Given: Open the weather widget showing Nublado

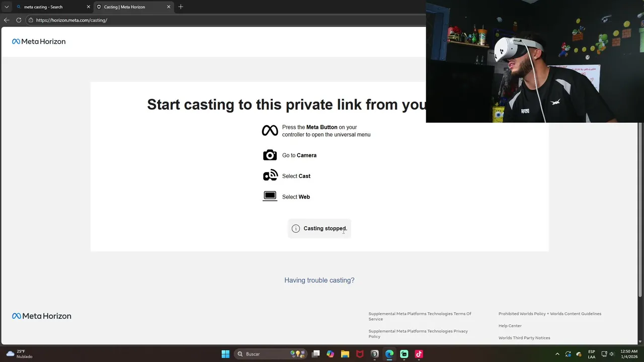Looking at the screenshot, I should [19, 354].
